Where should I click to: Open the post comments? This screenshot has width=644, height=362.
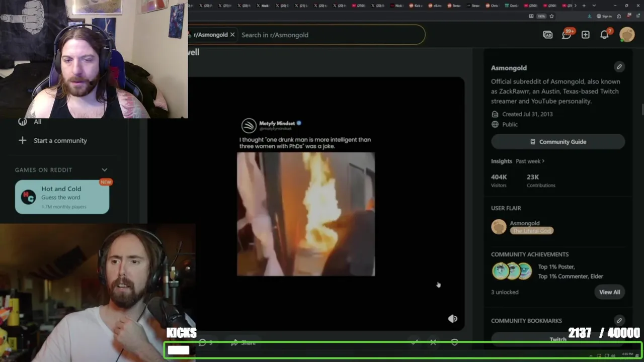pyautogui.click(x=206, y=342)
